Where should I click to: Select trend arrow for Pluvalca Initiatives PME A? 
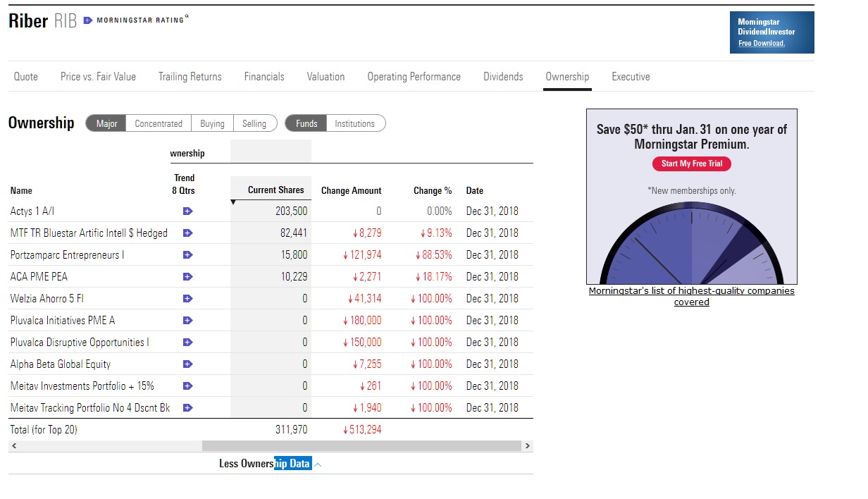pyautogui.click(x=187, y=320)
